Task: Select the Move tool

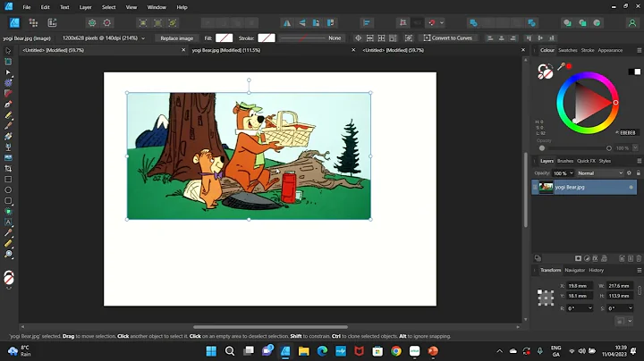Action: [x=8, y=51]
